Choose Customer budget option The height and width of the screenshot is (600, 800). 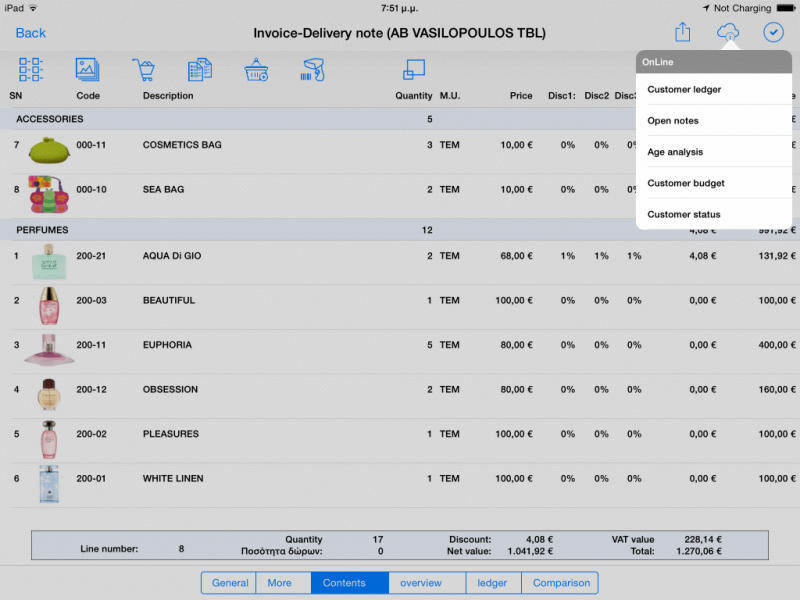click(x=713, y=183)
